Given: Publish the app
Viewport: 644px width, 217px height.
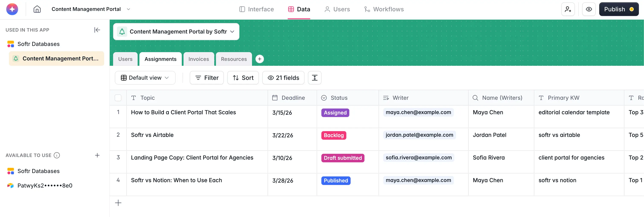Looking at the screenshot, I should [x=619, y=9].
